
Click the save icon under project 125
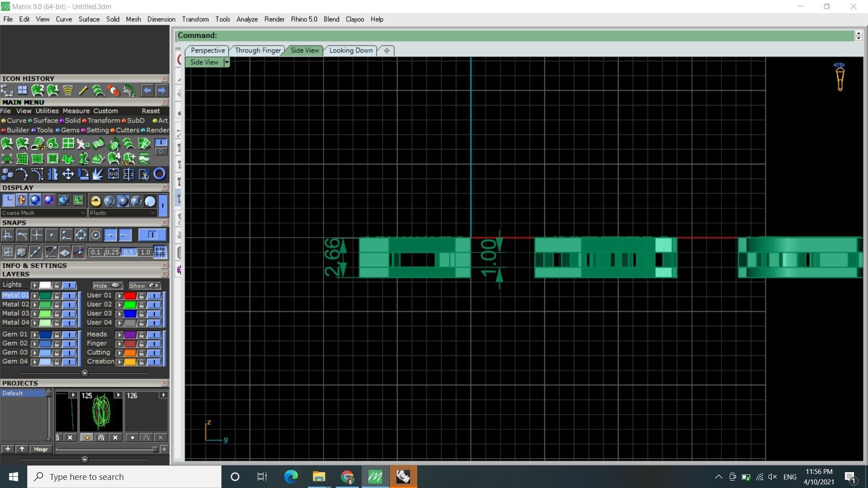[101, 437]
